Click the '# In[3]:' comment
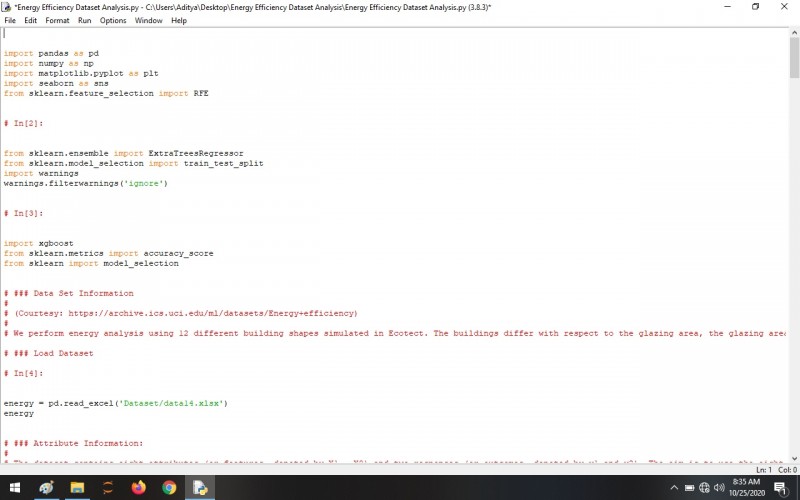Screen dimensions: 800x500 23,213
